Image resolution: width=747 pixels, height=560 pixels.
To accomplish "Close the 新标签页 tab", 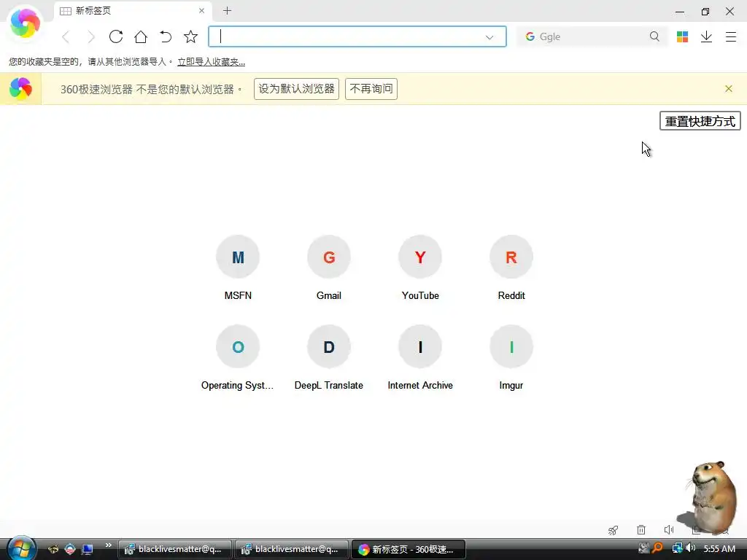I will tap(201, 10).
